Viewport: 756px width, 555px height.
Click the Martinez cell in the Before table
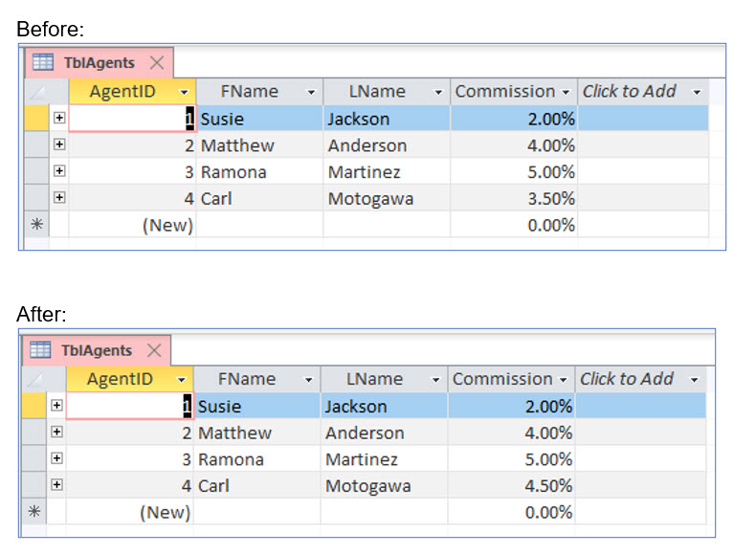tap(387, 171)
